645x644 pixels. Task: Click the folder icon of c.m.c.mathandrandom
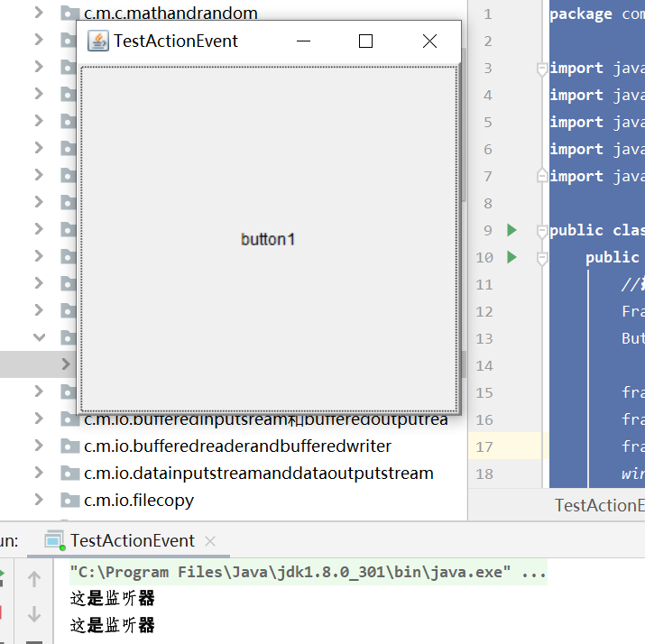(70, 14)
